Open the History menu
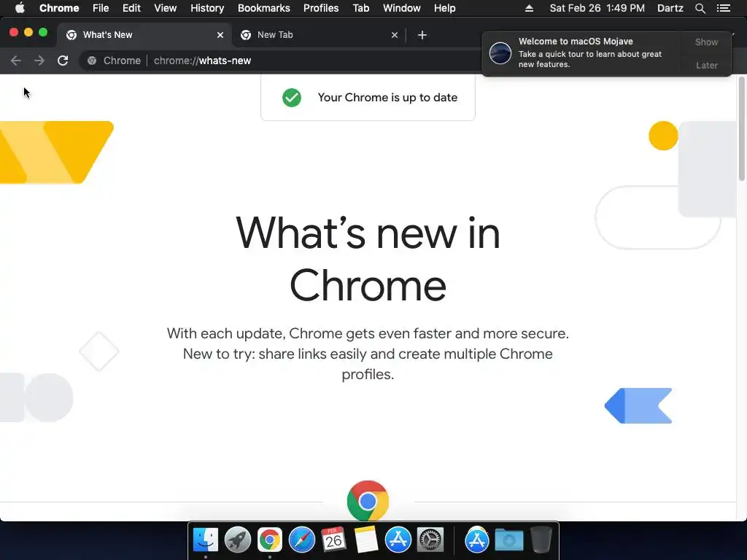 (207, 8)
